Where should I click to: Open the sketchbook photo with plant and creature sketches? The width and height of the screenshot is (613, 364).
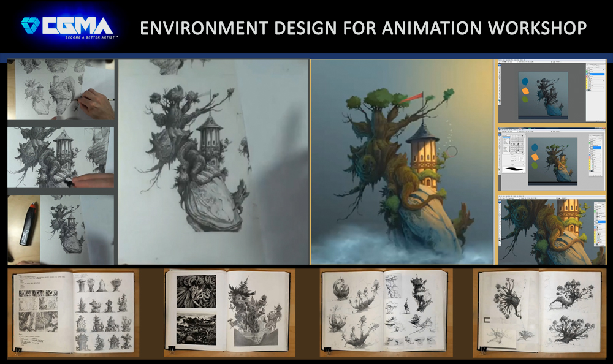(x=386, y=313)
